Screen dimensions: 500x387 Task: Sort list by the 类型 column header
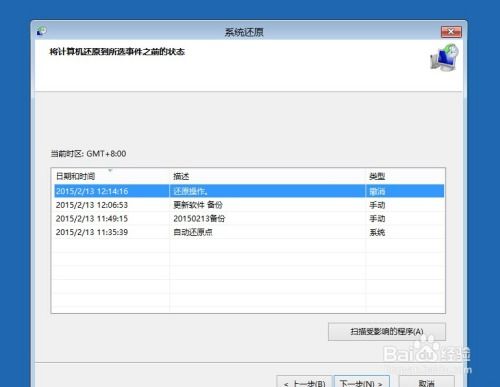(x=405, y=176)
